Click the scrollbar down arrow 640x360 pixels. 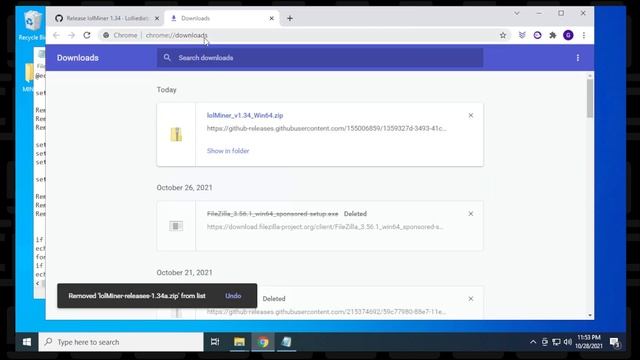tap(590, 316)
